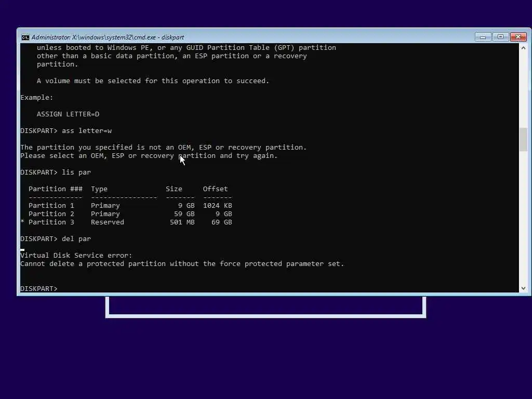Image resolution: width=532 pixels, height=399 pixels.
Task: Click the scrollbar up arrow
Action: [523, 48]
